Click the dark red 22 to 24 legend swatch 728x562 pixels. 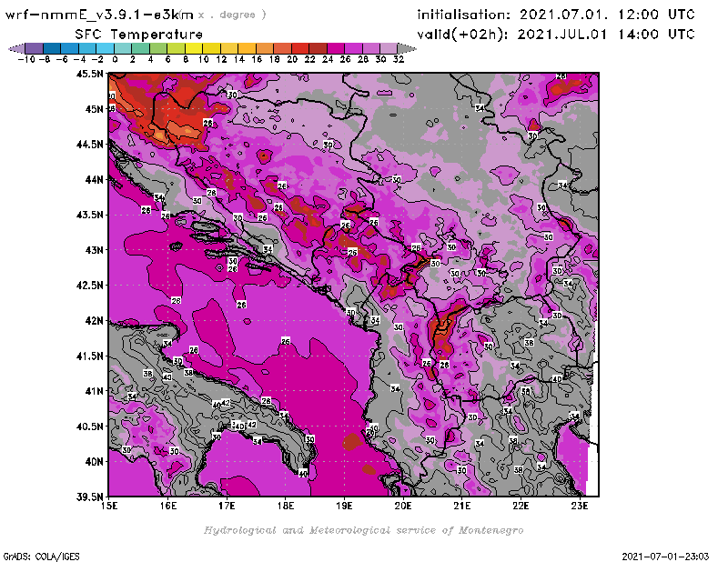pos(318,49)
